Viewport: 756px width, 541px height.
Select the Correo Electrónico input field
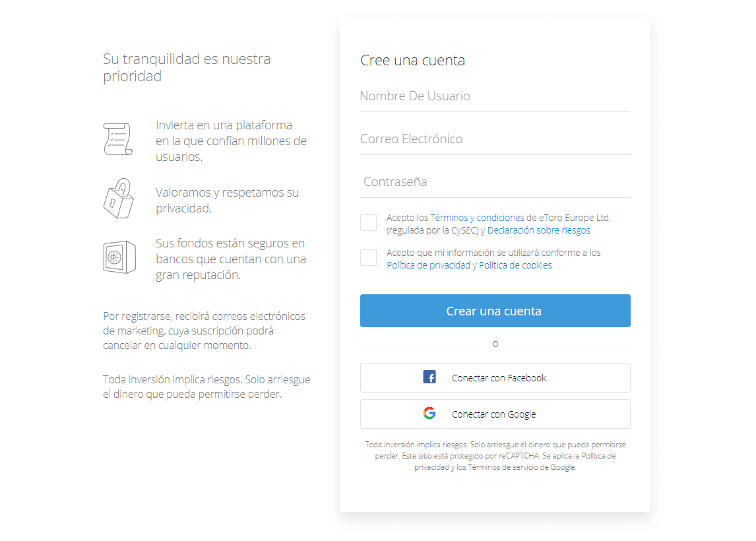(495, 139)
